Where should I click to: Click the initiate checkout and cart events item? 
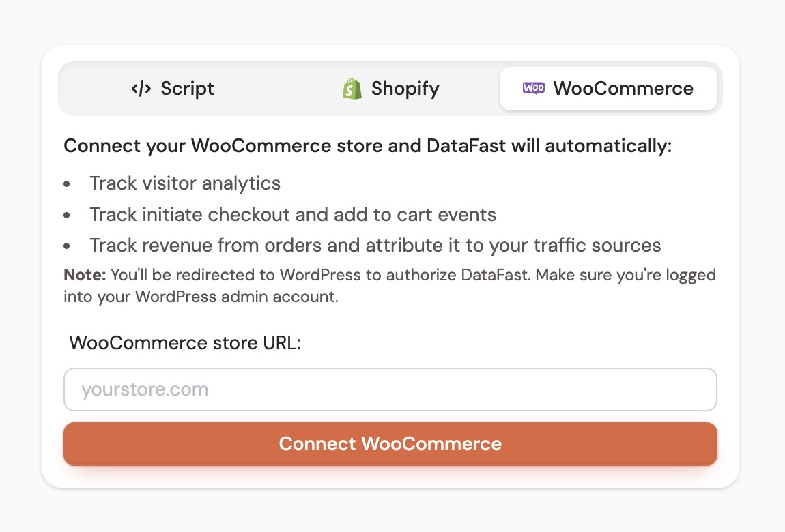coord(293,215)
